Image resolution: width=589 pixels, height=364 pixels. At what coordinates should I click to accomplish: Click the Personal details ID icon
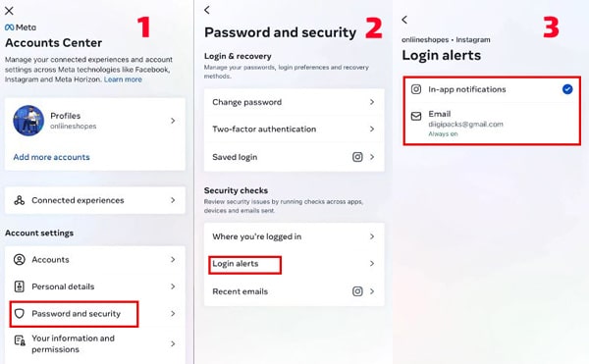(x=20, y=286)
